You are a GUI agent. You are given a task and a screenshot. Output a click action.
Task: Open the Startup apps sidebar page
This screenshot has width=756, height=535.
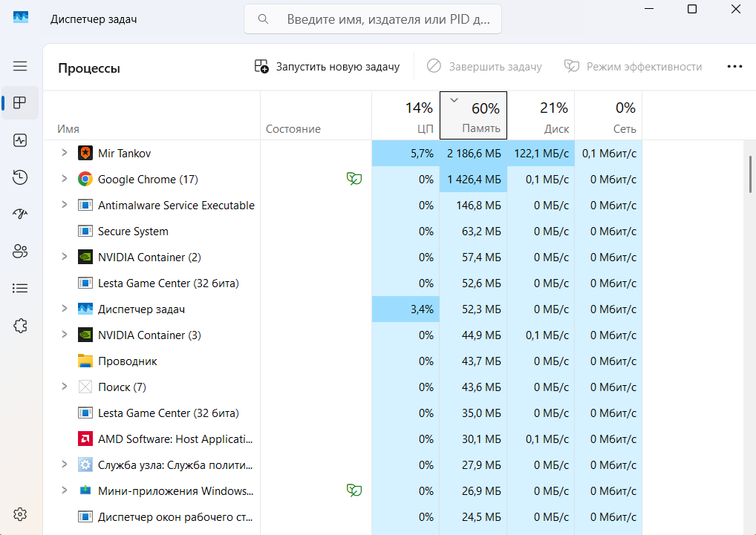tap(20, 214)
